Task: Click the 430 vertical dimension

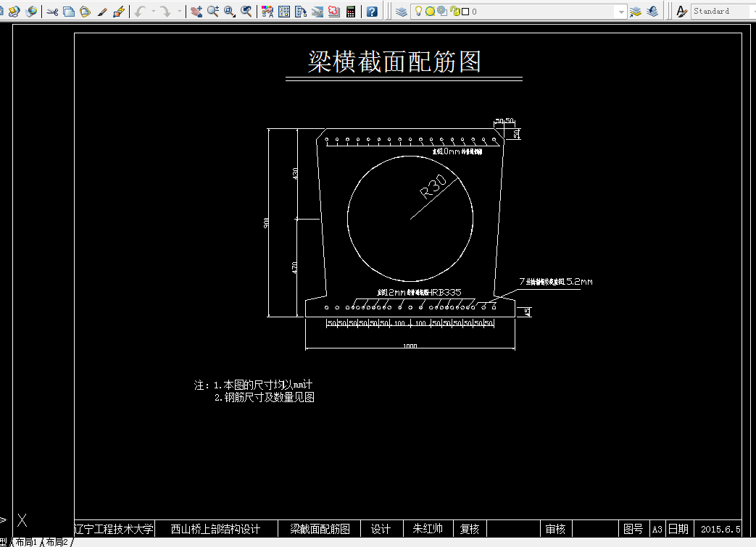Action: point(295,173)
